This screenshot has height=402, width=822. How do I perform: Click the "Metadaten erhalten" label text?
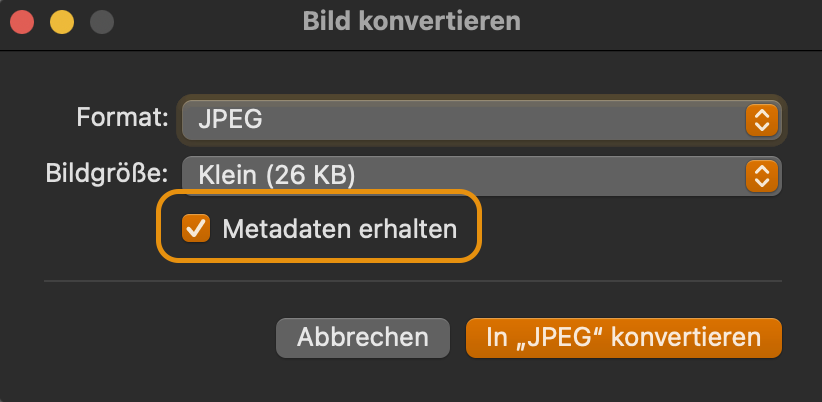(339, 229)
